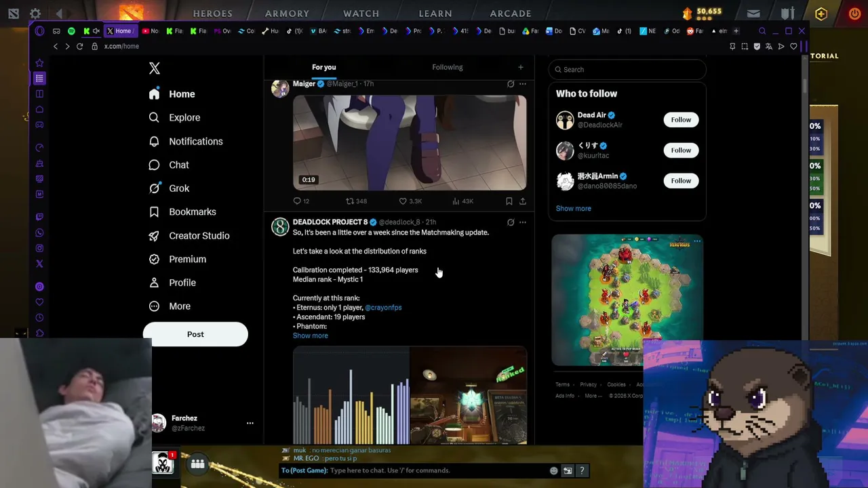Viewport: 868px width, 488px height.
Task: Open Premium in X navigation
Action: click(177, 260)
